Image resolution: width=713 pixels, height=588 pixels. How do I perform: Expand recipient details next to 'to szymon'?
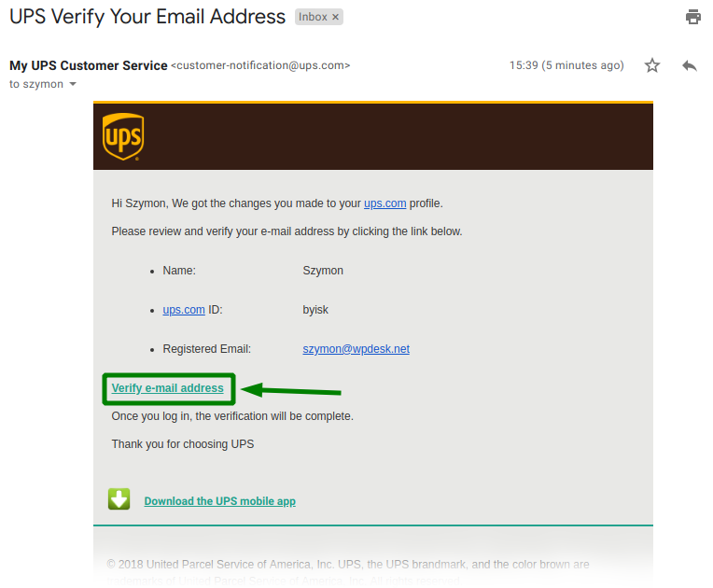73,84
